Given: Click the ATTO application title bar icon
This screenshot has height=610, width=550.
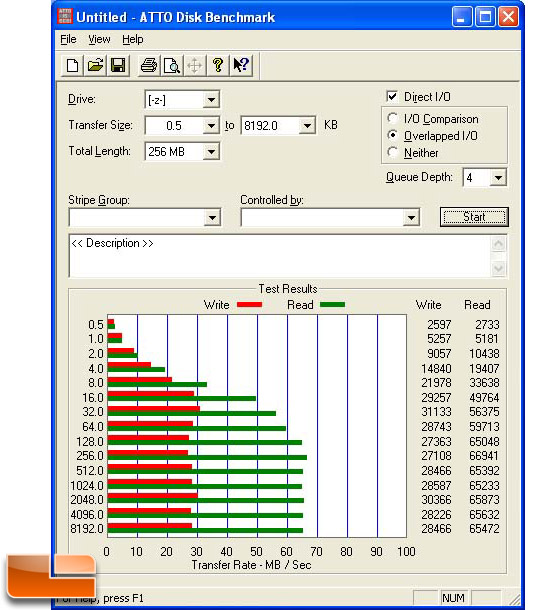Looking at the screenshot, I should click(x=65, y=16).
